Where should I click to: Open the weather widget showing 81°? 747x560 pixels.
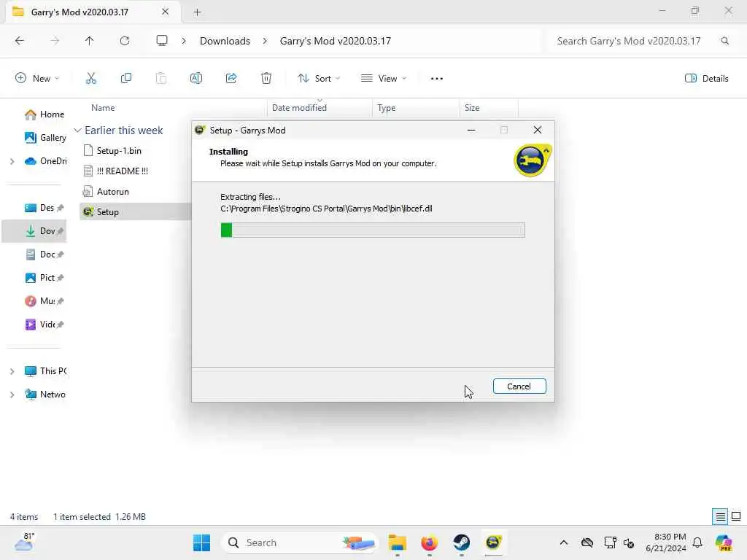click(24, 542)
